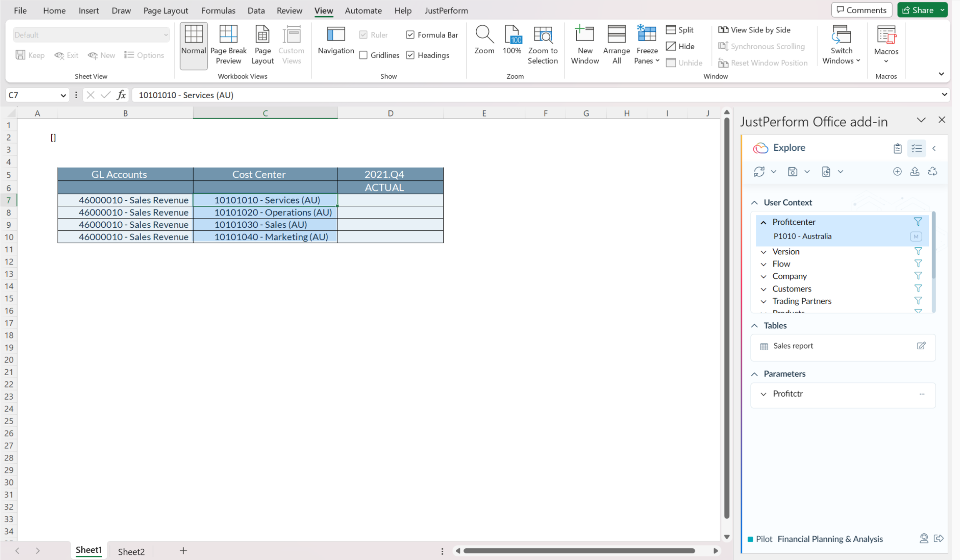Viewport: 960px width, 560px height.
Task: Enable the Gridlines checkbox
Action: pos(363,55)
